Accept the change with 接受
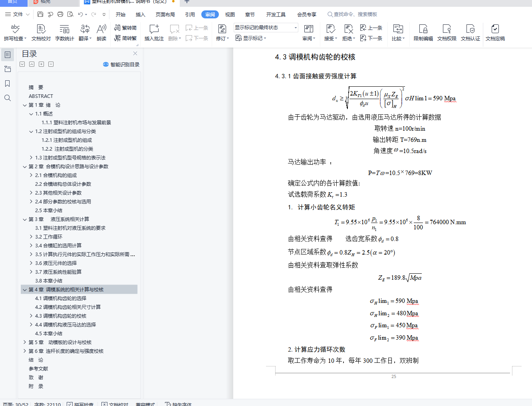 pos(330,32)
